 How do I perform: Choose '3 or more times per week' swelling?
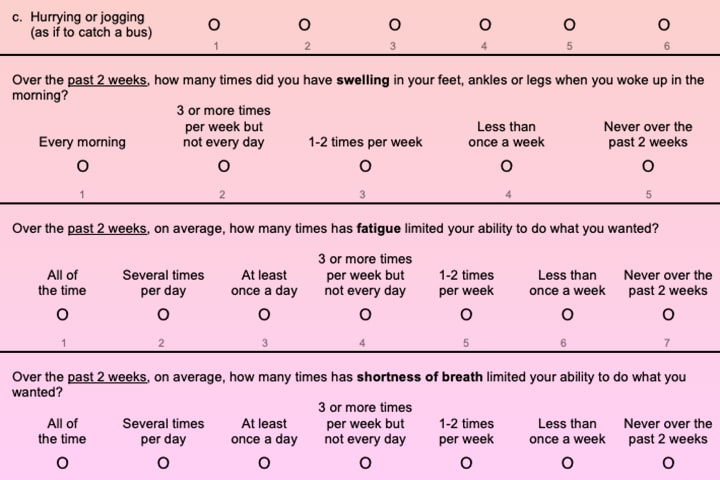[x=223, y=166]
